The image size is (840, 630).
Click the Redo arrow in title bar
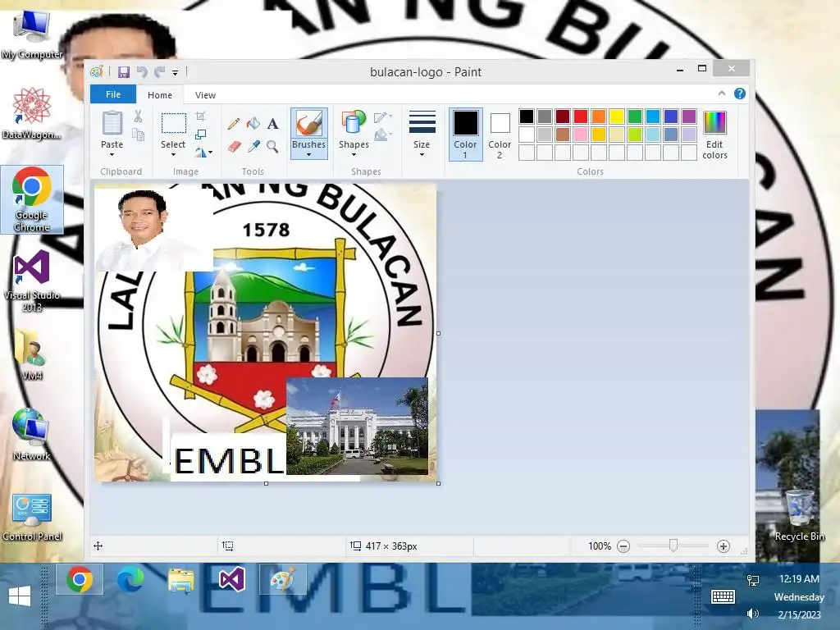point(160,72)
